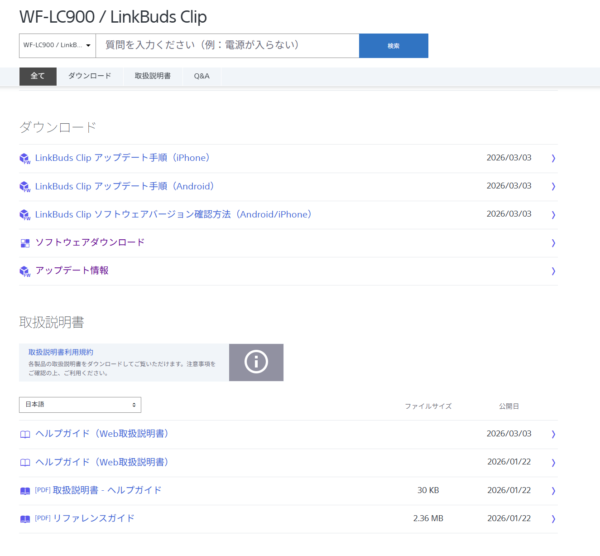This screenshot has width=600, height=556.
Task: Click the firmware icon beside ソフトウェアバージョン確認方法
Action: 25,215
